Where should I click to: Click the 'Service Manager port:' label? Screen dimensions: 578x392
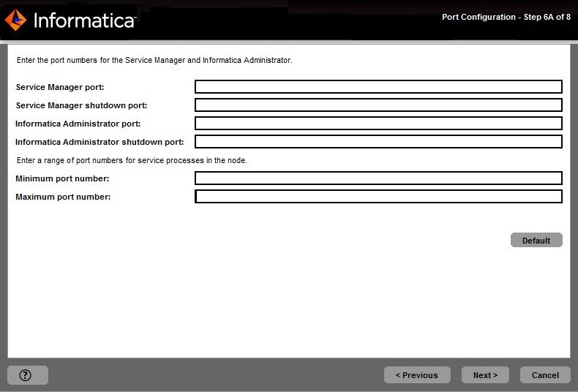(60, 87)
